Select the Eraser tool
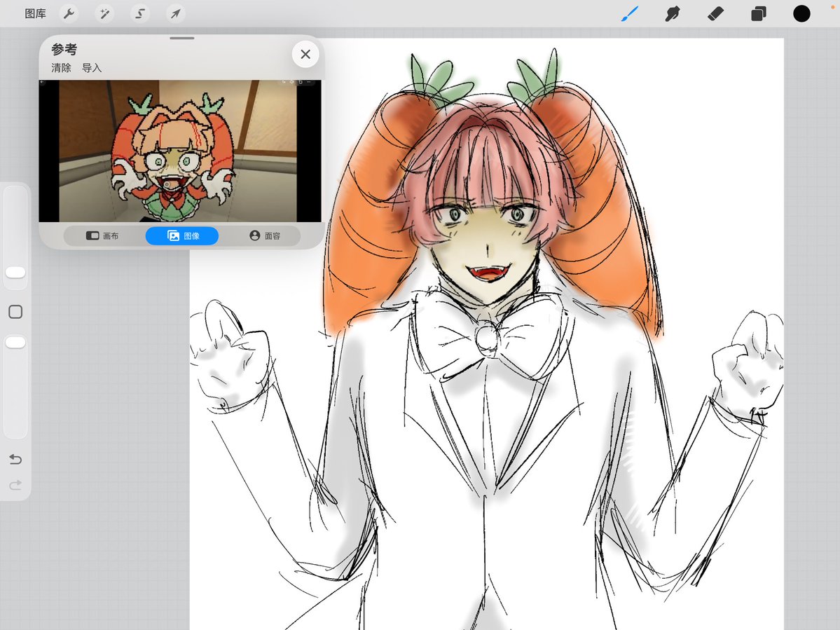This screenshot has height=630, width=840. [x=716, y=13]
